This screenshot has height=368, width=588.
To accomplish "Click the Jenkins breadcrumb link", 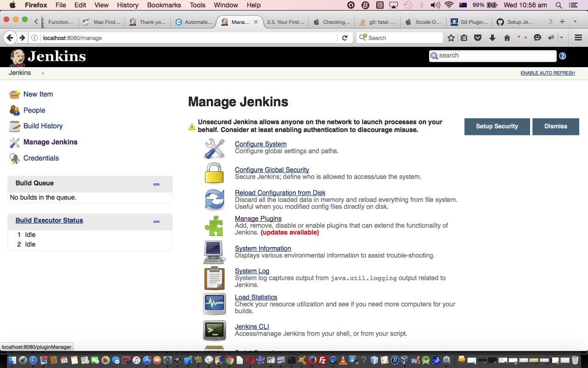I will [20, 73].
